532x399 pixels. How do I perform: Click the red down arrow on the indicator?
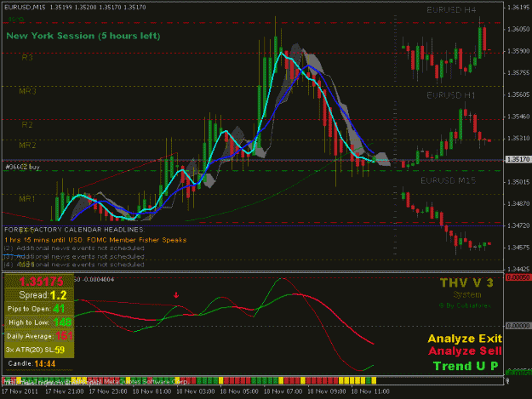176,295
